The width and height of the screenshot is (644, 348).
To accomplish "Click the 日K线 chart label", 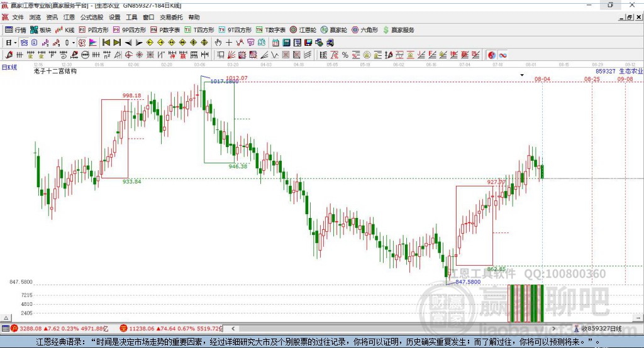I will point(9,67).
